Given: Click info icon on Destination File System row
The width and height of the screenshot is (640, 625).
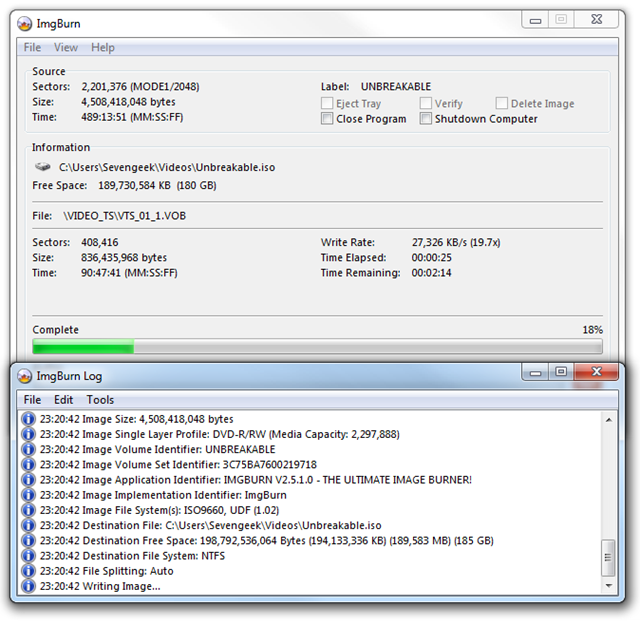Looking at the screenshot, I should coord(28,556).
